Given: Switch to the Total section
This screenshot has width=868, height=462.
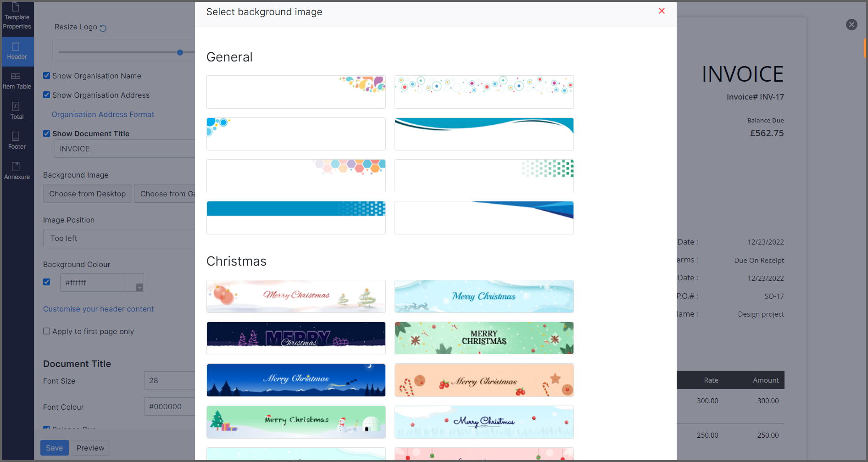Looking at the screenshot, I should tap(17, 111).
